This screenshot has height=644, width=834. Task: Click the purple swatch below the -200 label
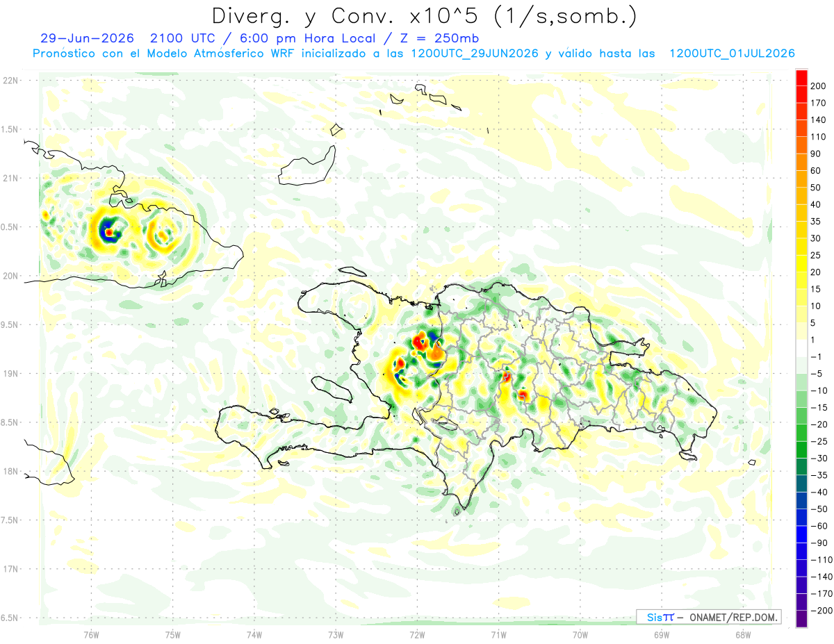(x=801, y=618)
